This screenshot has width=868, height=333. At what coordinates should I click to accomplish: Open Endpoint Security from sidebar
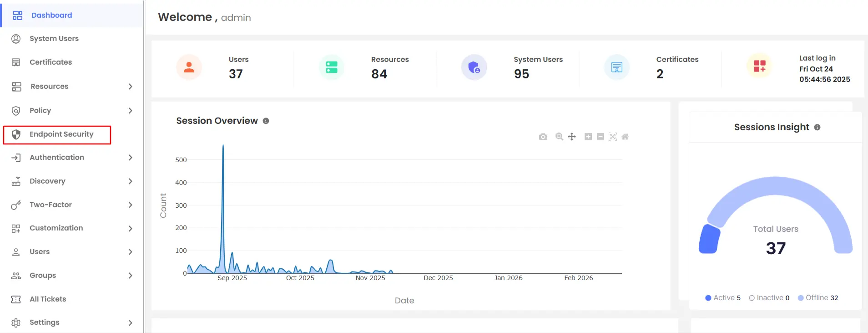pos(61,134)
